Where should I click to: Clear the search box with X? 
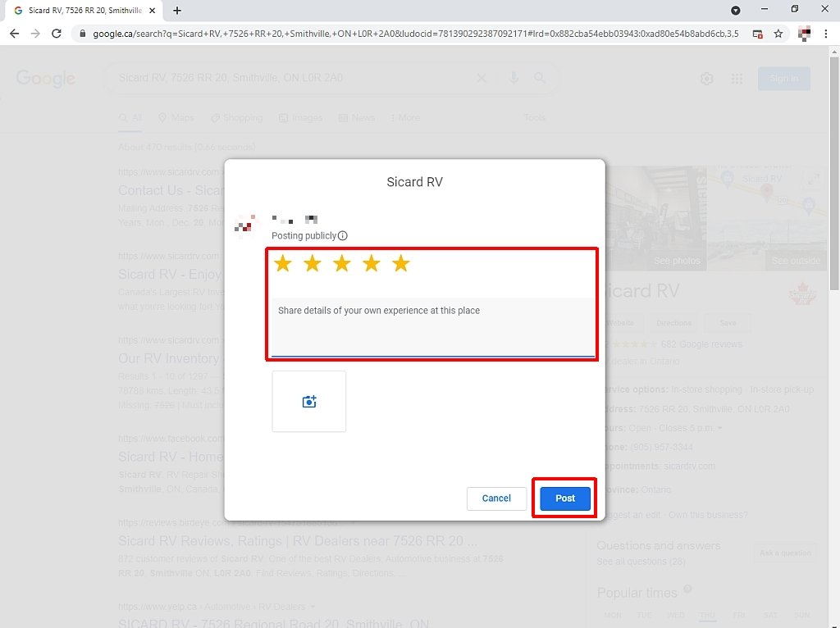[481, 78]
